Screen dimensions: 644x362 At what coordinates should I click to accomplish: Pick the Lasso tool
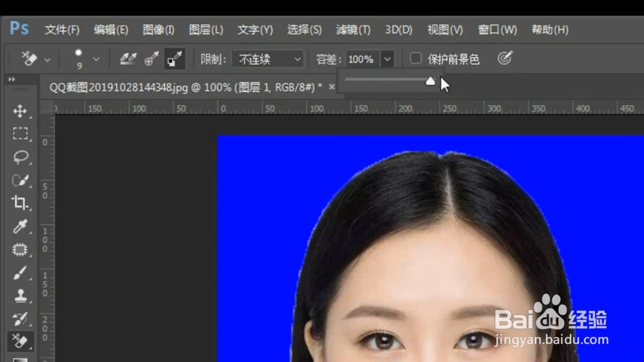(20, 157)
